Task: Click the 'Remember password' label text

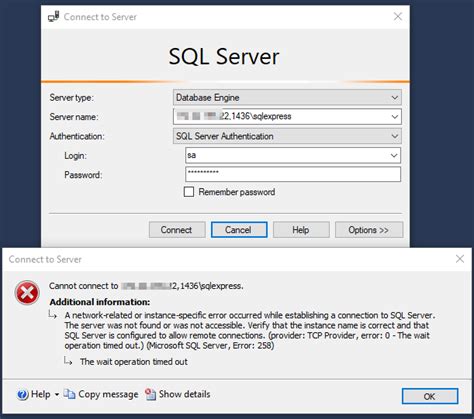Action: tap(237, 192)
